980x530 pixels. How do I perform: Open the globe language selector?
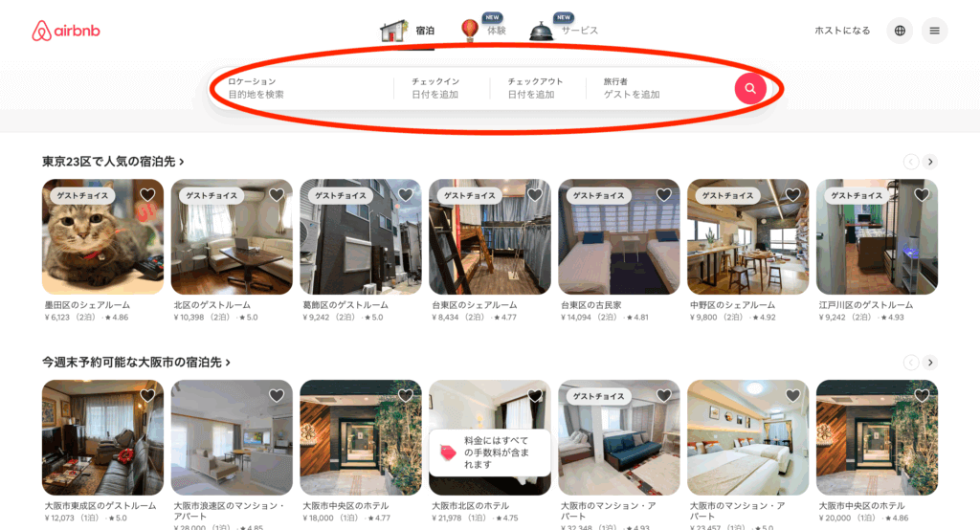point(900,31)
